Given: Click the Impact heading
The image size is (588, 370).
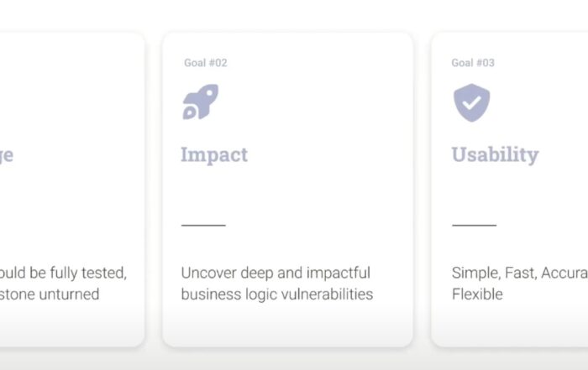Looking at the screenshot, I should (214, 154).
